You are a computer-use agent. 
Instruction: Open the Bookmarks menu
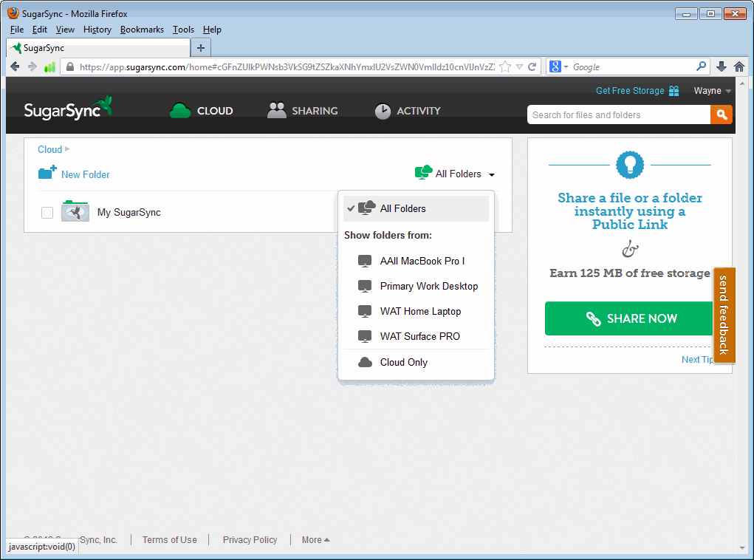[x=142, y=30]
